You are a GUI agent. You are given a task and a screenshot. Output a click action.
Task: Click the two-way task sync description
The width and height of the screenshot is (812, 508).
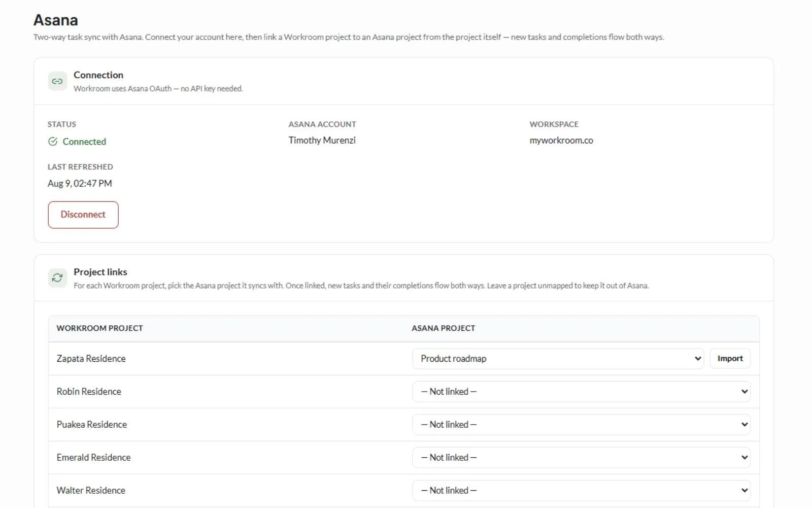349,37
